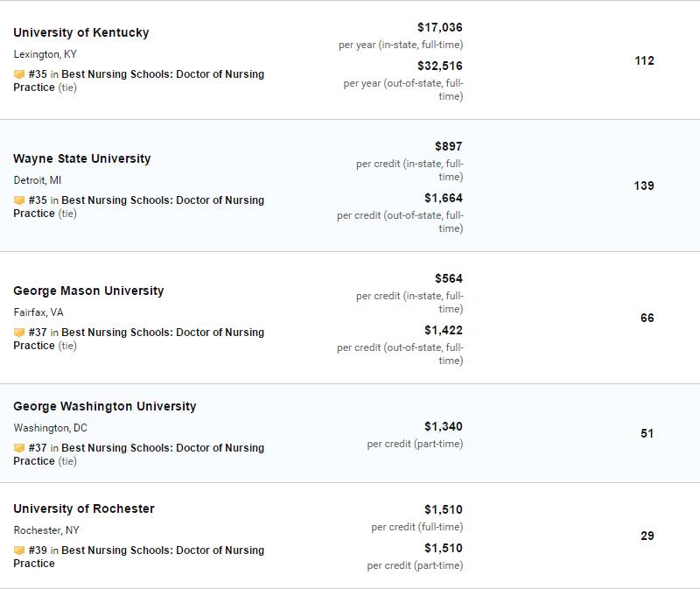Screen dimensions: 700x589
Task: Open the George Mason University school link
Action: (88, 291)
